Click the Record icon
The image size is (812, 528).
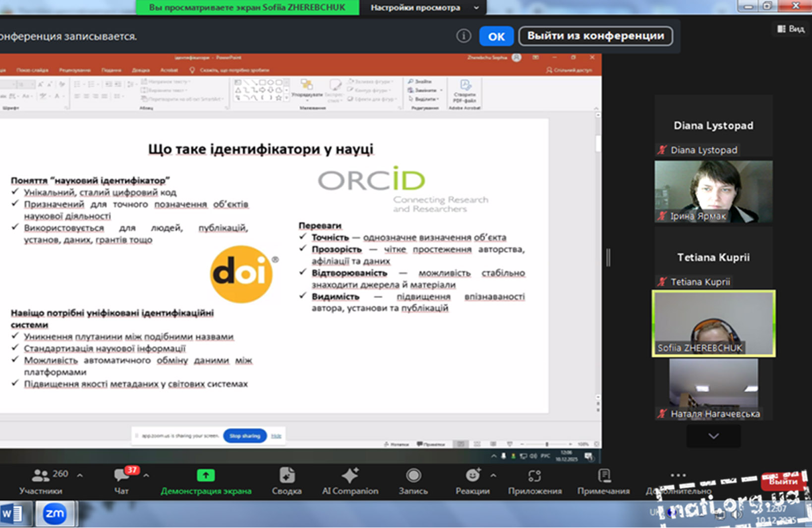pos(413,475)
